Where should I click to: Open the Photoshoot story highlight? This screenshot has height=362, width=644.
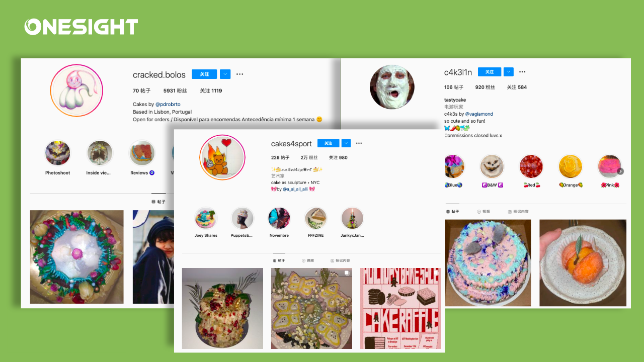57,153
